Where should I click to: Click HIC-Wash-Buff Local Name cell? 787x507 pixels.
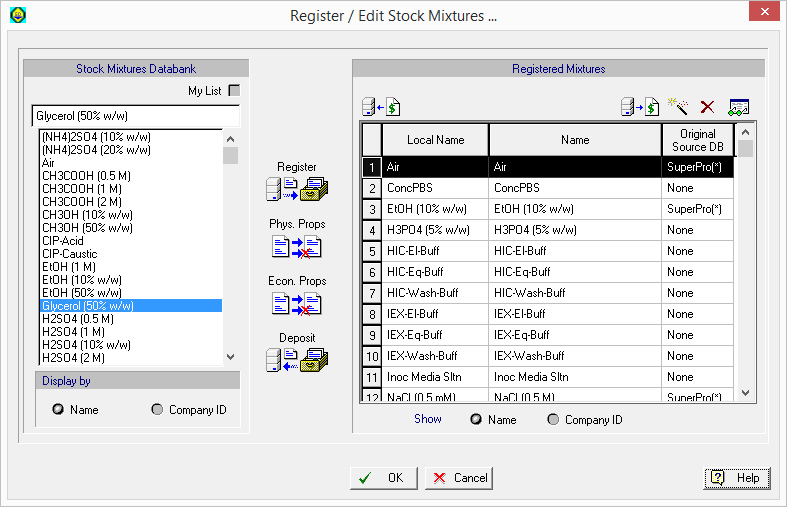click(x=435, y=293)
